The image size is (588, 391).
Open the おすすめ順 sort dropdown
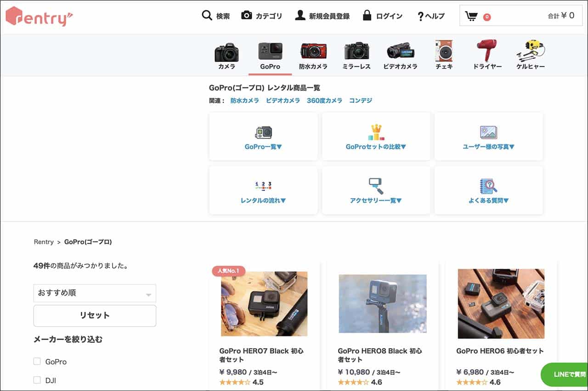(x=95, y=293)
